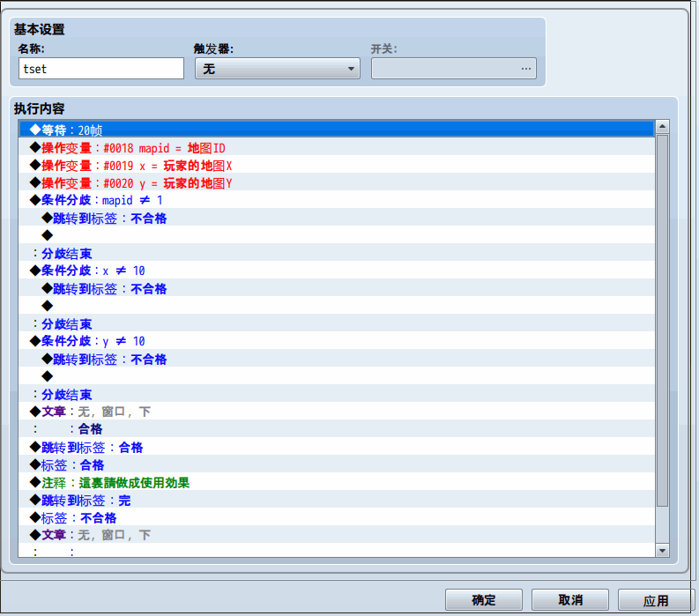
Task: Click the 名称 input field containing tset
Action: click(101, 69)
